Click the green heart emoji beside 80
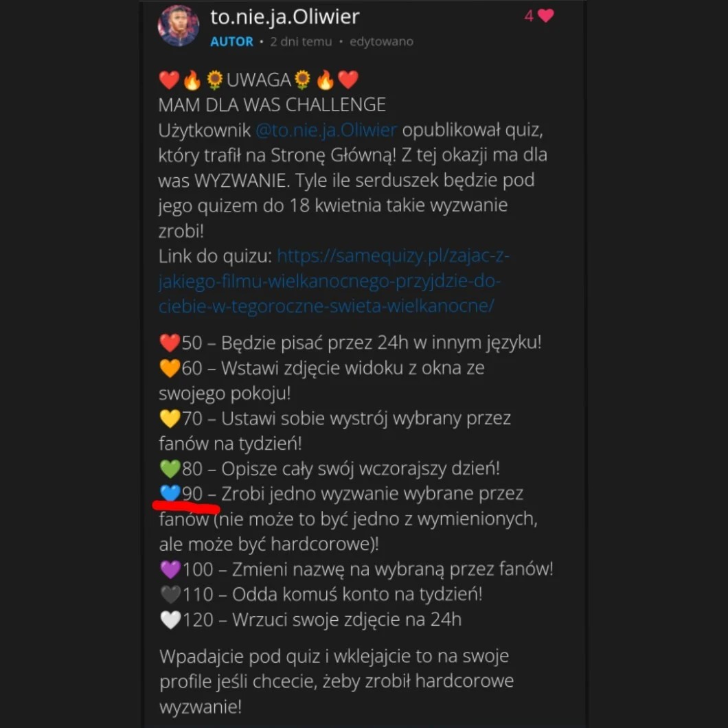Screen dimensions: 728x728 tap(169, 469)
